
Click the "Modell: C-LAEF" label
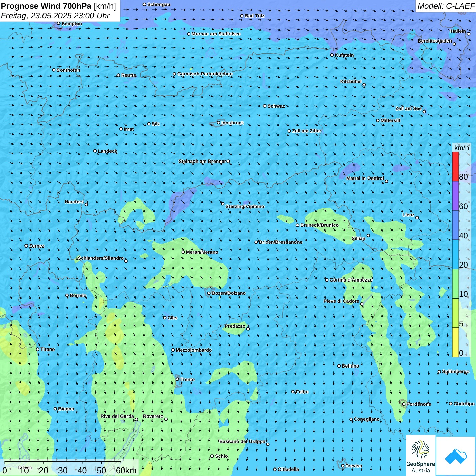tap(446, 6)
